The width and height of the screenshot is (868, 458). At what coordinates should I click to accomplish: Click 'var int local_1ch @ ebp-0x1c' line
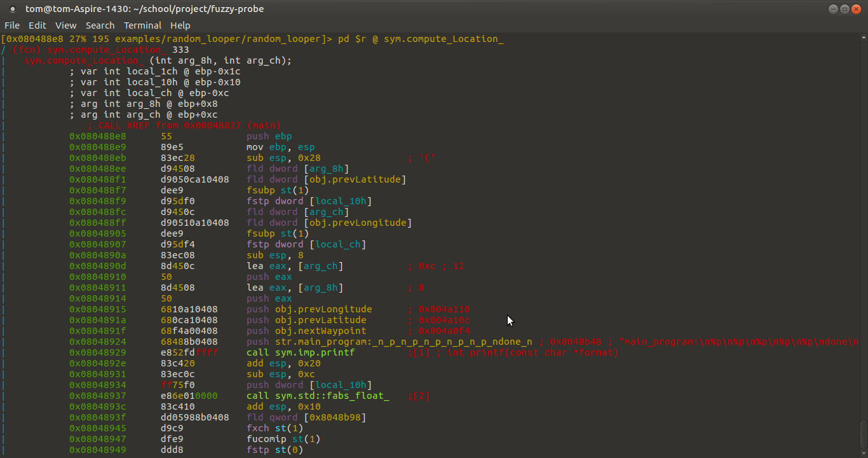coord(155,71)
